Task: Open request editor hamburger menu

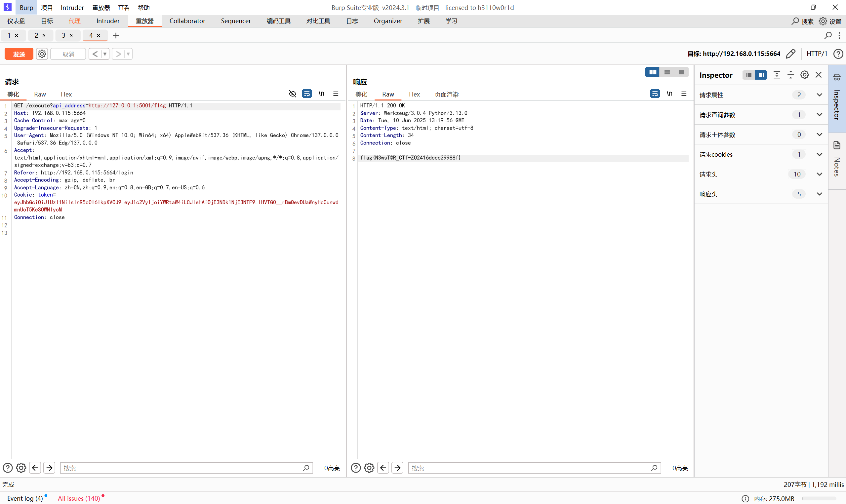Action: (336, 94)
